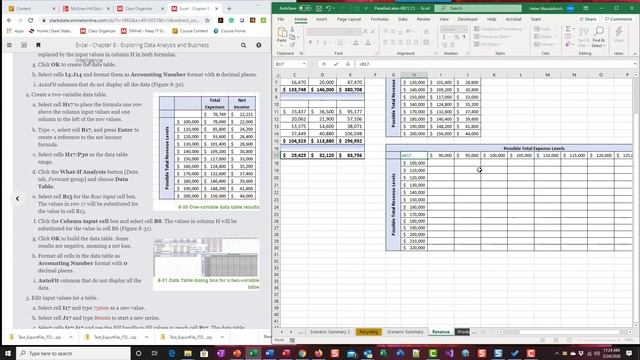The height and width of the screenshot is (360, 640).
Task: Switch to the Formulas ribbon tab
Action: [379, 19]
